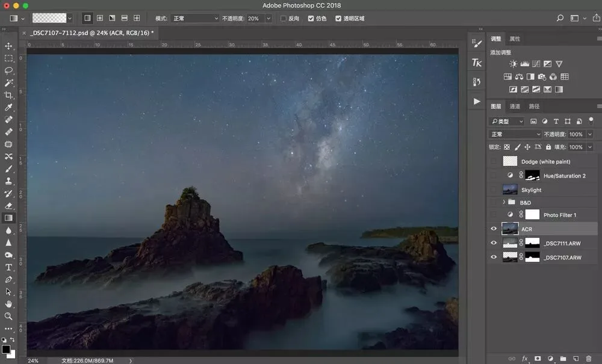Uncheck the 仿色 dither checkbox
The image size is (602, 364).
pyautogui.click(x=311, y=19)
